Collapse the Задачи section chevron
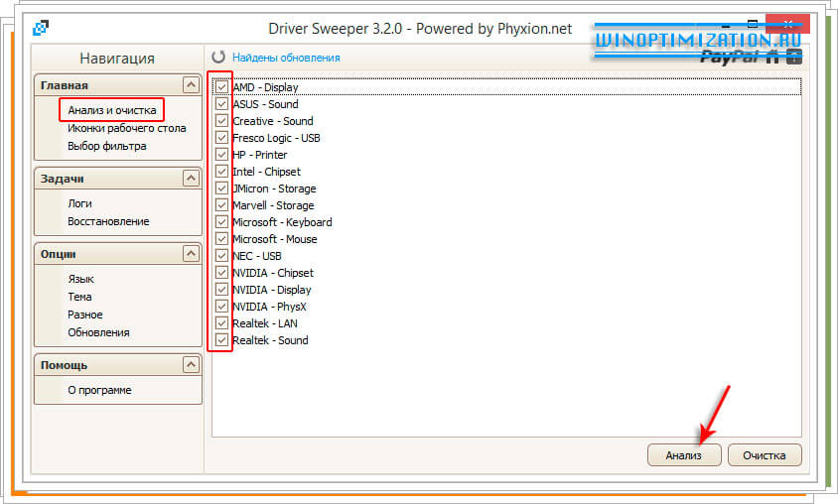Screen dimensions: 838x504 pos(191,179)
